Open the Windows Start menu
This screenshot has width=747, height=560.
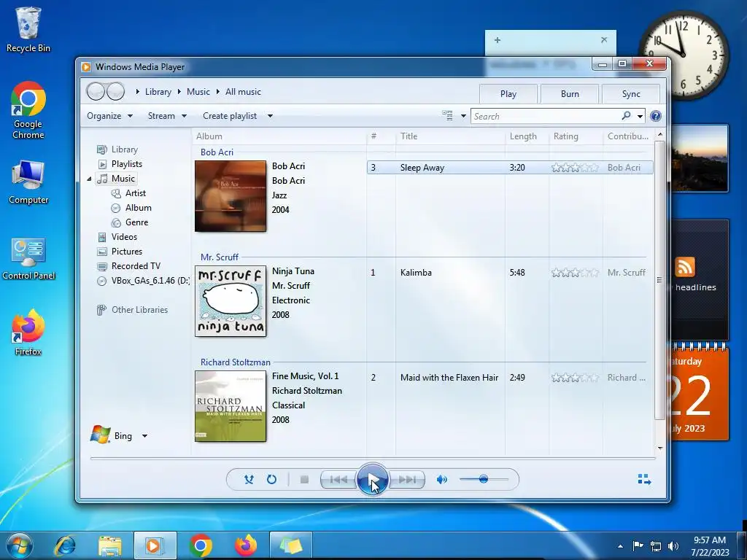(20, 545)
